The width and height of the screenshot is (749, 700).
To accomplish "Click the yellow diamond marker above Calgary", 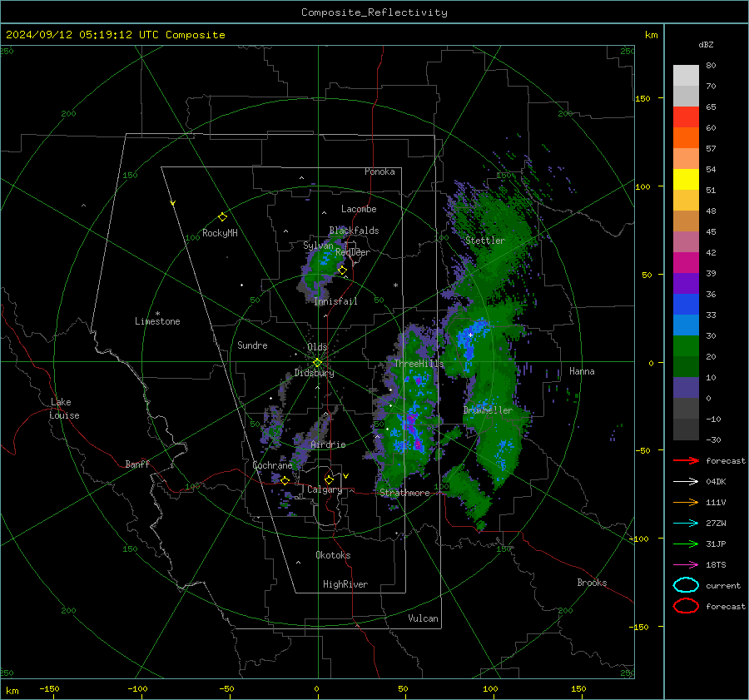I will (329, 479).
